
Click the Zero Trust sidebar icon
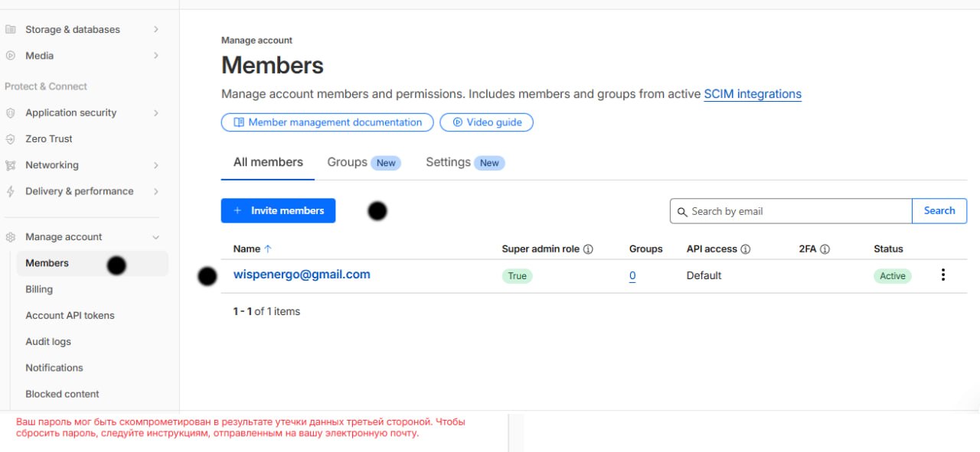pyautogui.click(x=11, y=139)
